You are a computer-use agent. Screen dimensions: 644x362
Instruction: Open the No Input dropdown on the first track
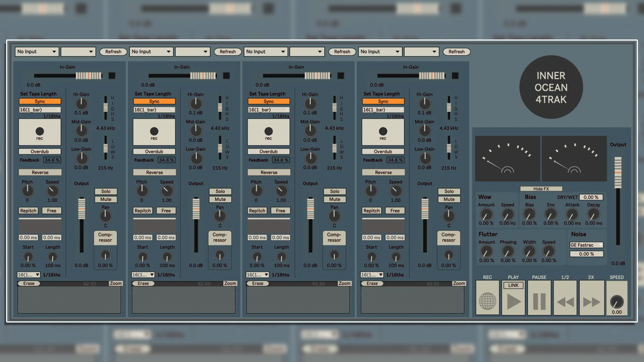tap(36, 51)
